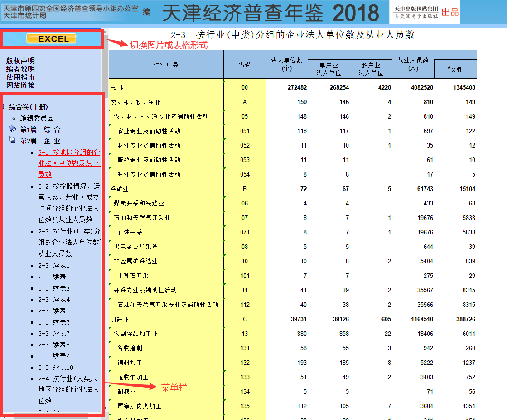Click the page title 天津经济普查年鉴 2018

tap(270, 13)
